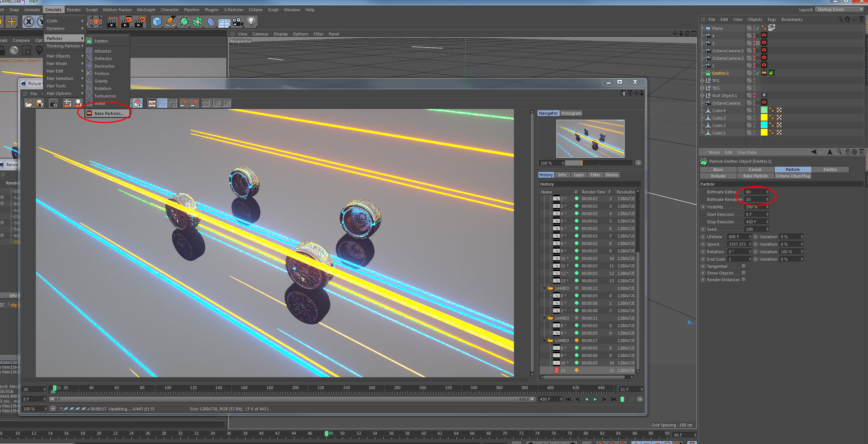Open edit render settings clapperboard icon

[x=140, y=22]
